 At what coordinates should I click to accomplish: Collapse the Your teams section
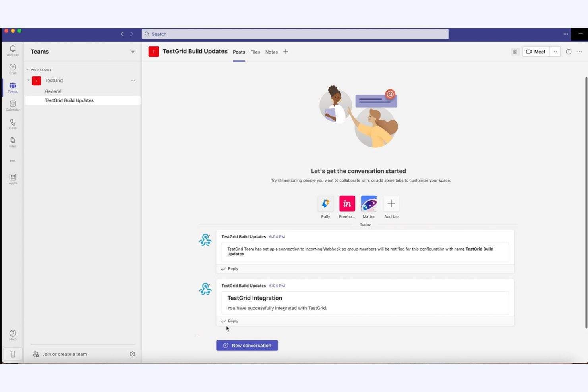(x=27, y=70)
